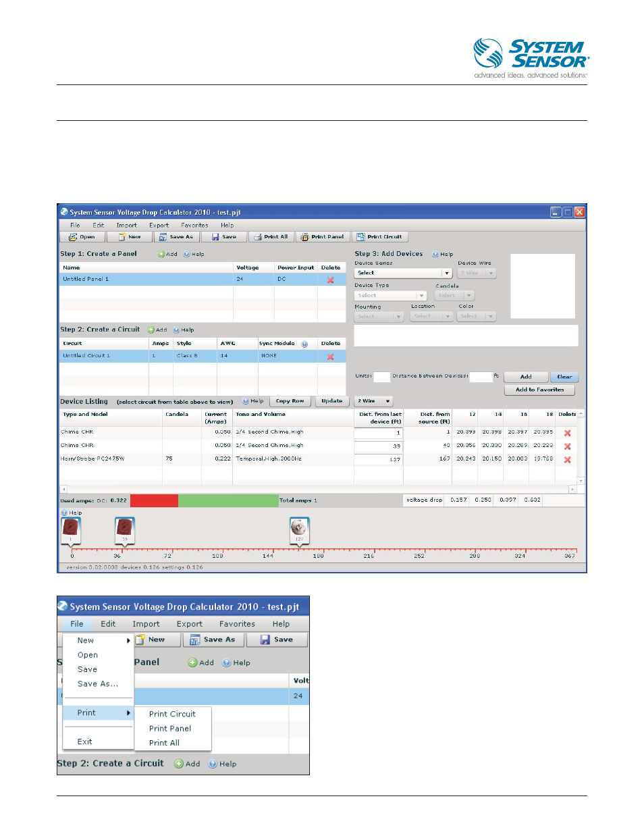Select Print Panel in the Print submenu

(170, 729)
